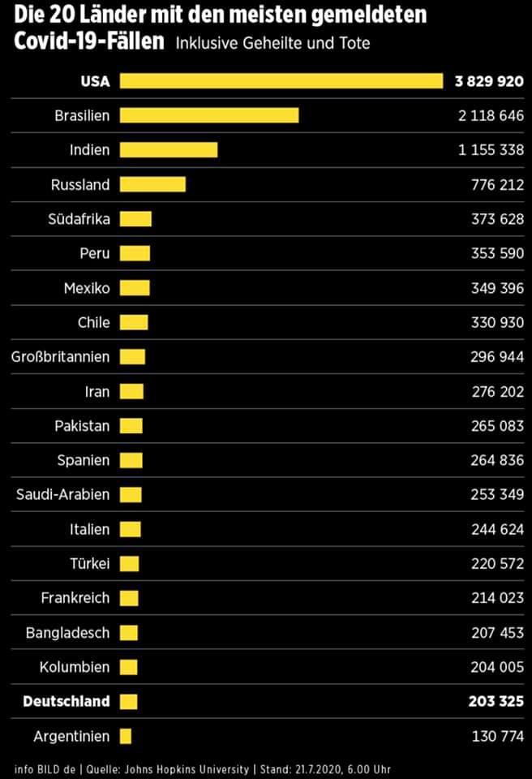Click the Chile case number 330 930
The image size is (532, 779).
click(x=497, y=322)
